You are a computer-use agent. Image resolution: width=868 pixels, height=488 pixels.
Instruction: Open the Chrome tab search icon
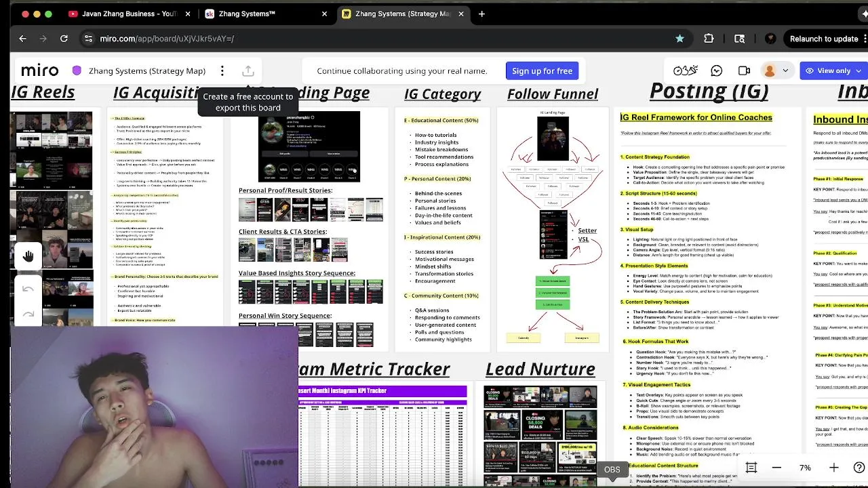pos(740,39)
